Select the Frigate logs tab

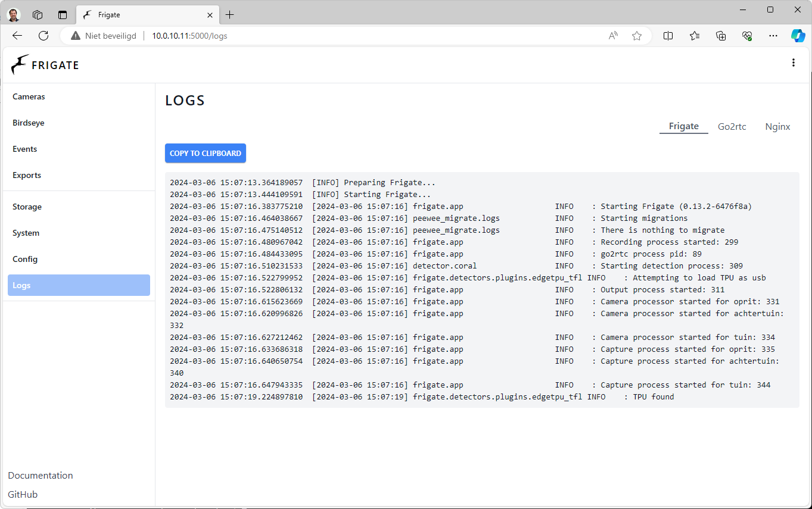pos(683,126)
